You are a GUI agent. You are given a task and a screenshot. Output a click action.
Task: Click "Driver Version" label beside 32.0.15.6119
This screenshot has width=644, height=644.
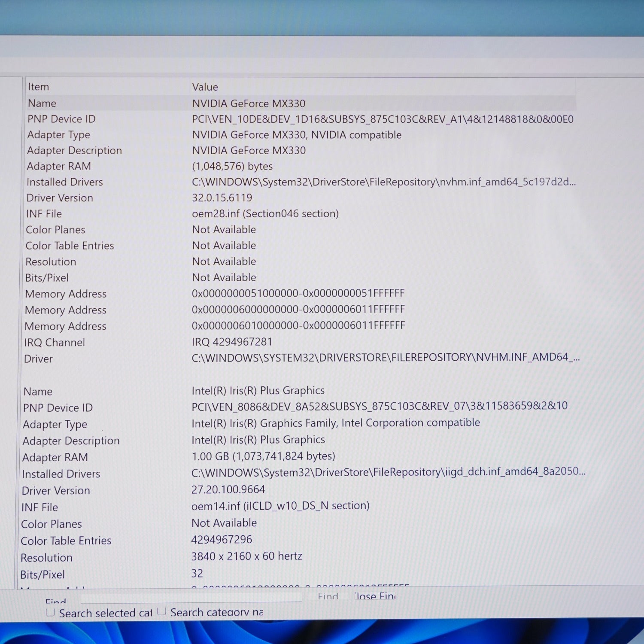(60, 198)
